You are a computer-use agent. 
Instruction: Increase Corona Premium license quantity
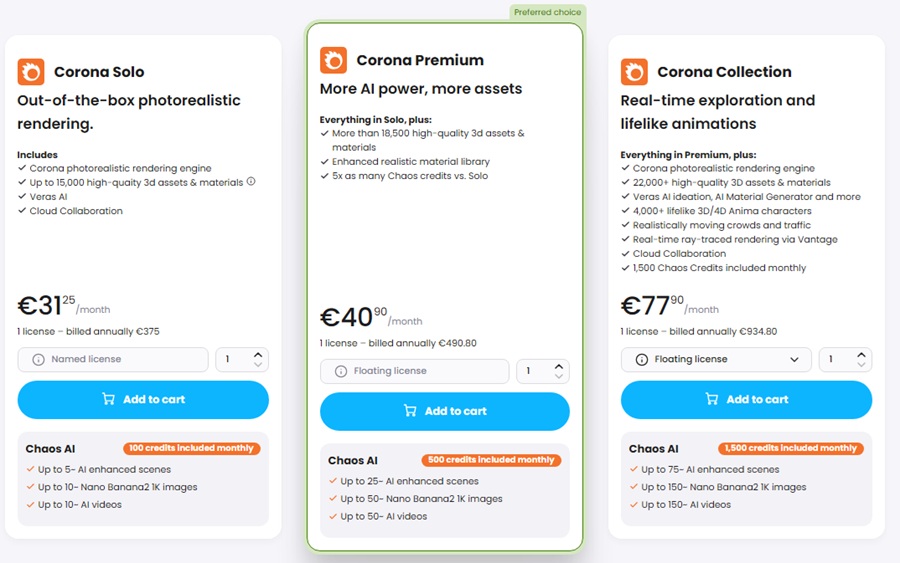pyautogui.click(x=559, y=366)
